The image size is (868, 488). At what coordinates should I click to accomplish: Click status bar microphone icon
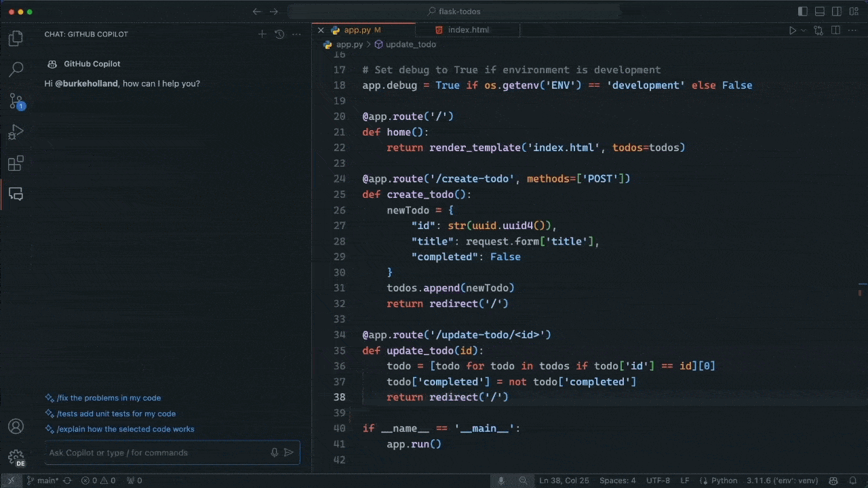(501, 481)
